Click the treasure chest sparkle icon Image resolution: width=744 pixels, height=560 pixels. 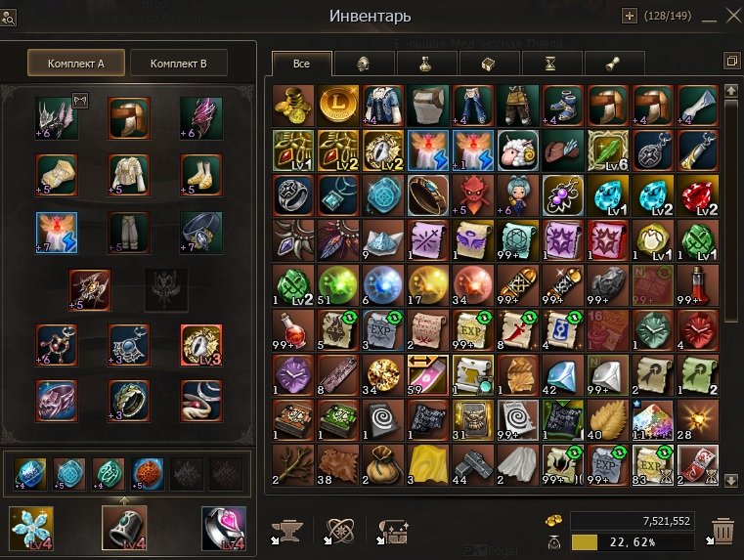(x=393, y=532)
